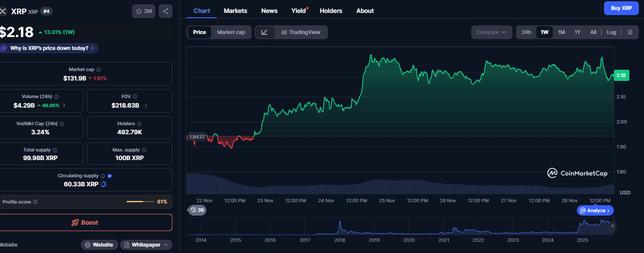Visit XRP's official Website link
This screenshot has width=644, height=253.
coord(99,244)
